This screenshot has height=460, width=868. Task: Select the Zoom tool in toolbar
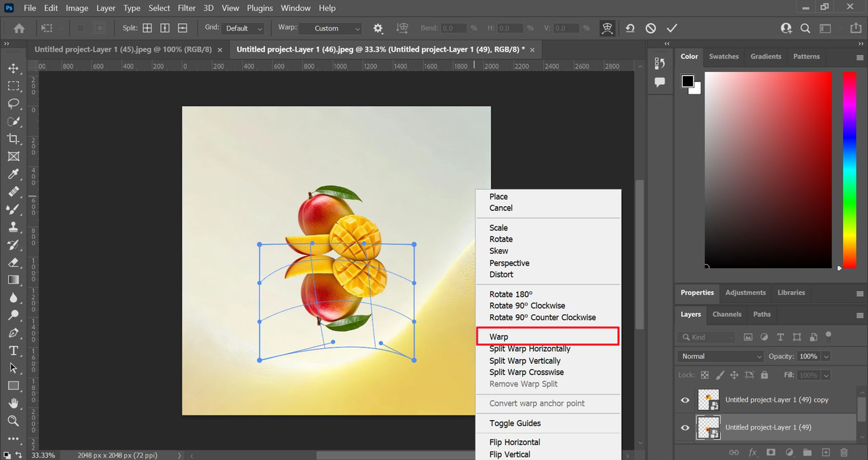click(13, 421)
